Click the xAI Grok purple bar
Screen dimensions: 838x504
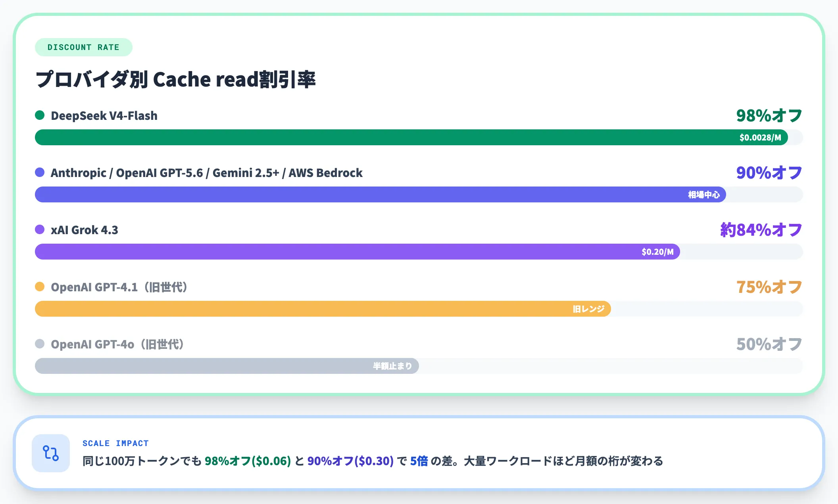(x=357, y=252)
